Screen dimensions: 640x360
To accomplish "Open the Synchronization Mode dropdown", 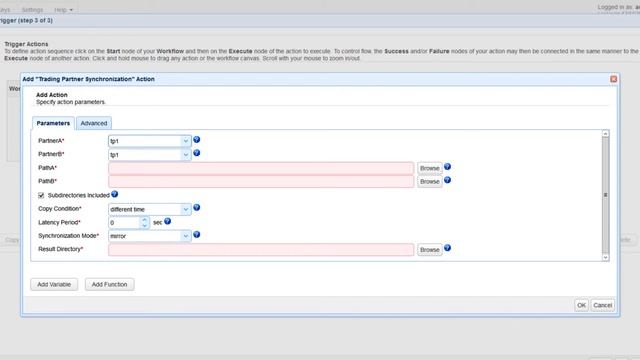I will pyautogui.click(x=186, y=236).
